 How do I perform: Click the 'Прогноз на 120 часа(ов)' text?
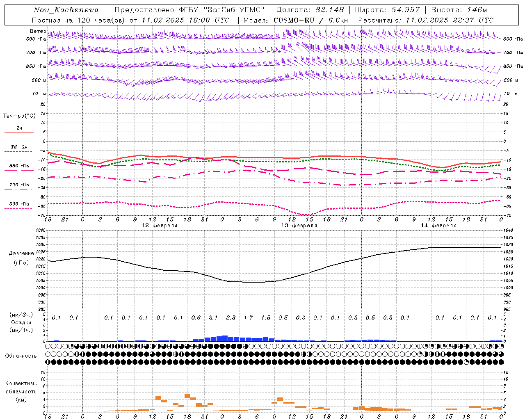coord(79,20)
